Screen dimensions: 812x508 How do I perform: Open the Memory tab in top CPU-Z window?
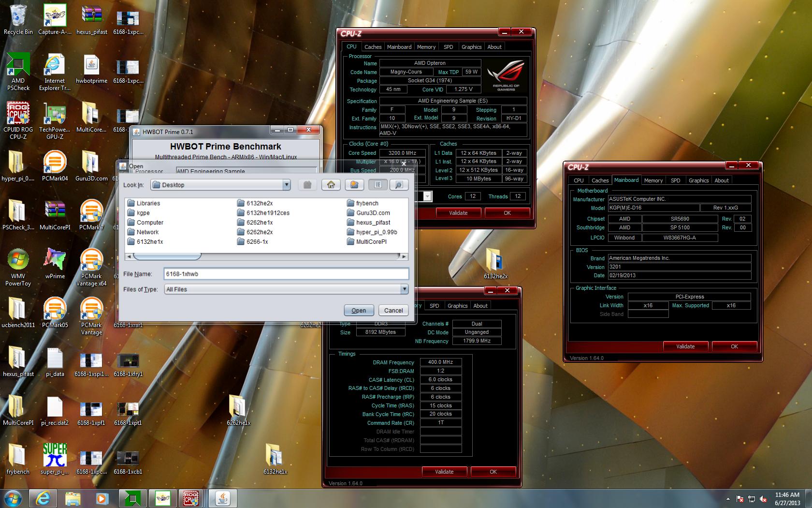coord(426,47)
